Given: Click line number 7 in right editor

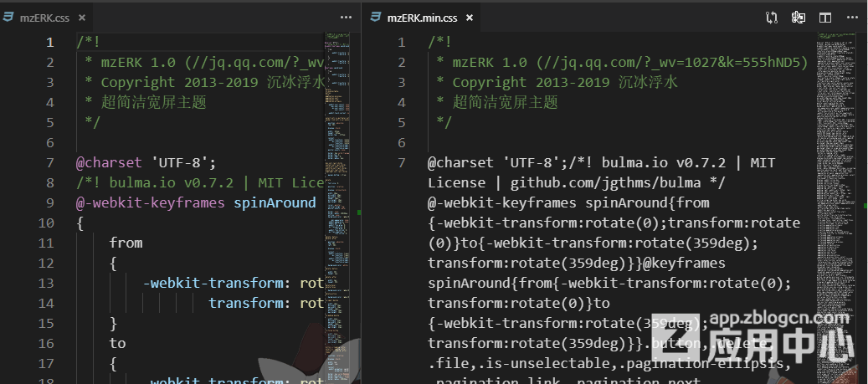Looking at the screenshot, I should point(402,163).
